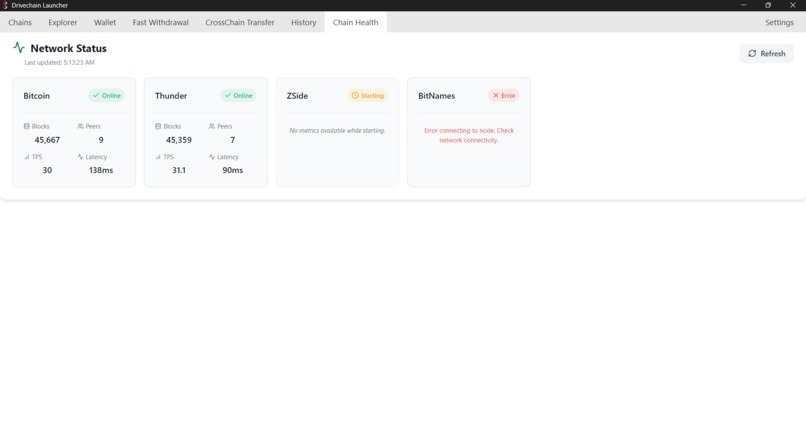Click the Bitcoin card title

pos(36,96)
